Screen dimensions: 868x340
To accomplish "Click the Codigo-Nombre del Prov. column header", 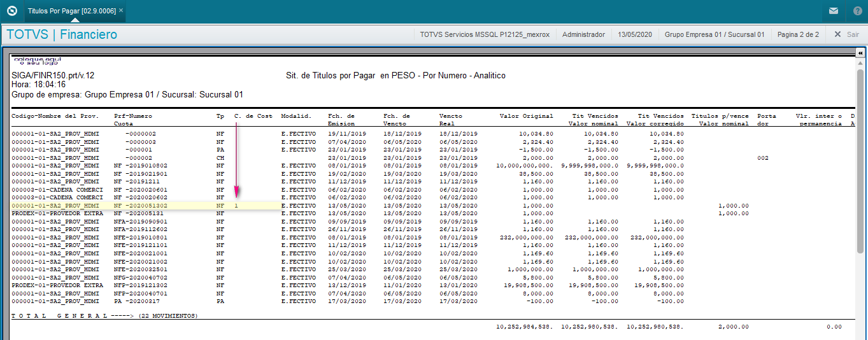I will click(x=54, y=116).
